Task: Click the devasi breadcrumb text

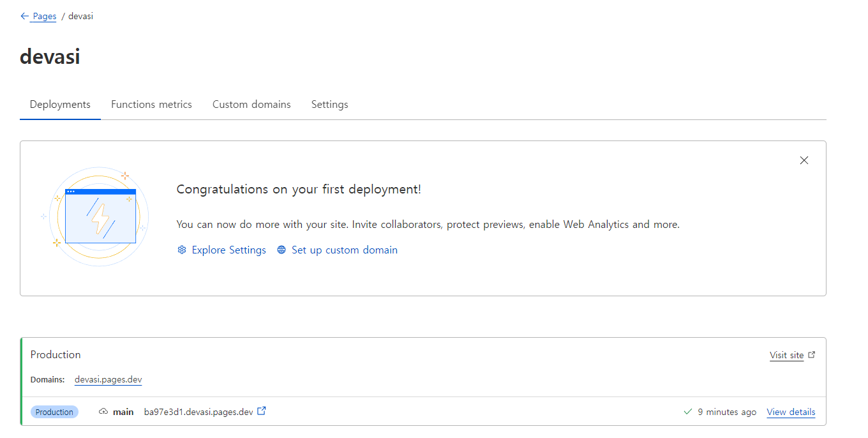Action: click(80, 16)
